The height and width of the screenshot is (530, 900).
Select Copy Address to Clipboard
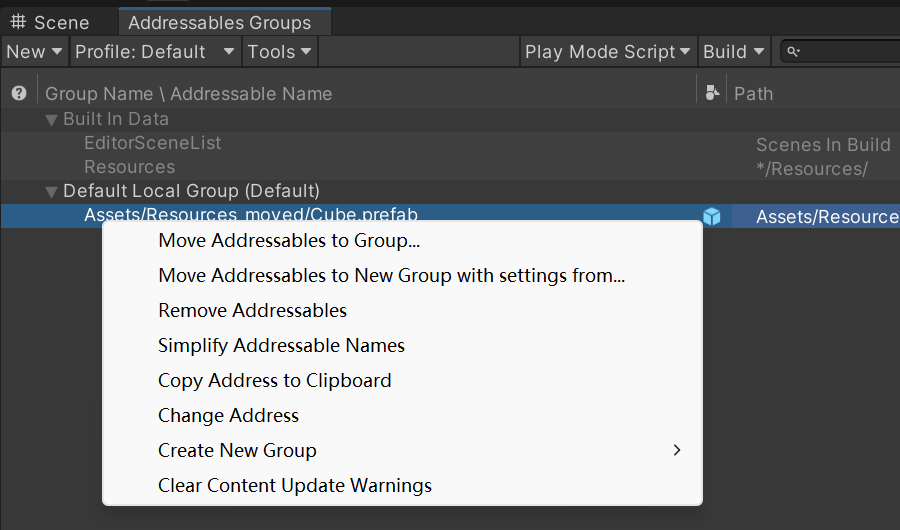click(274, 380)
